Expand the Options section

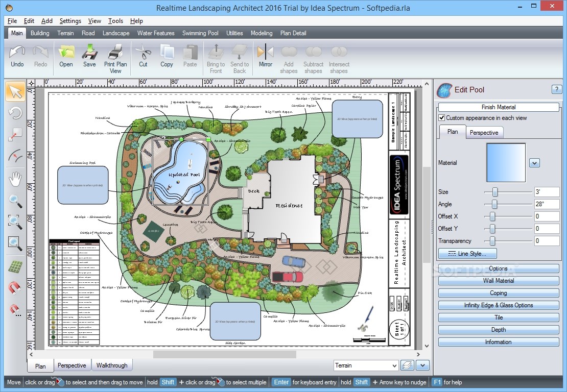click(498, 268)
